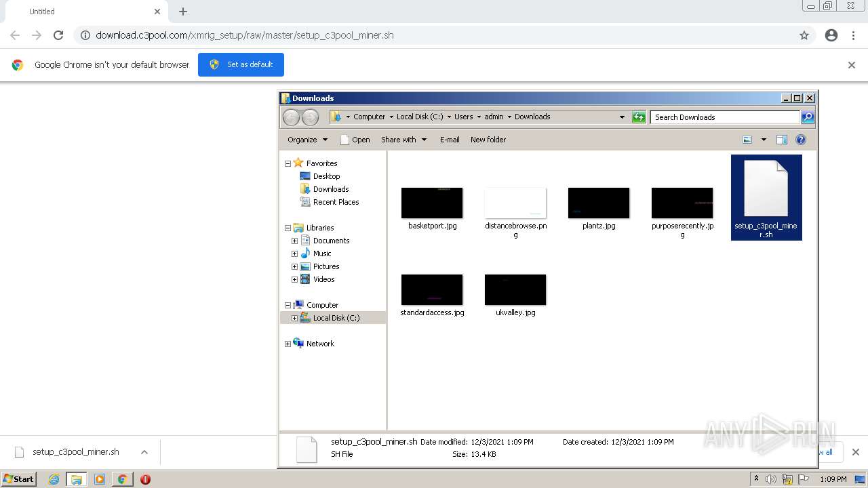Click the site information icon in address bar

[85, 35]
